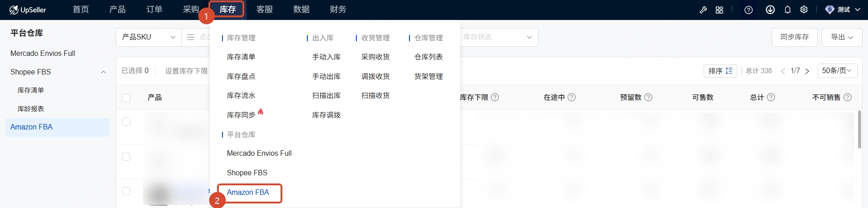
Task: Select Shopee FBS in dropdown menu
Action: [x=247, y=173]
